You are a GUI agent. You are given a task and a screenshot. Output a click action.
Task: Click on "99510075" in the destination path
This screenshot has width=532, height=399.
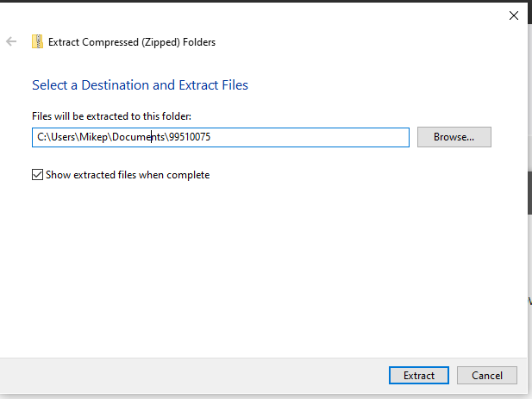pos(190,137)
